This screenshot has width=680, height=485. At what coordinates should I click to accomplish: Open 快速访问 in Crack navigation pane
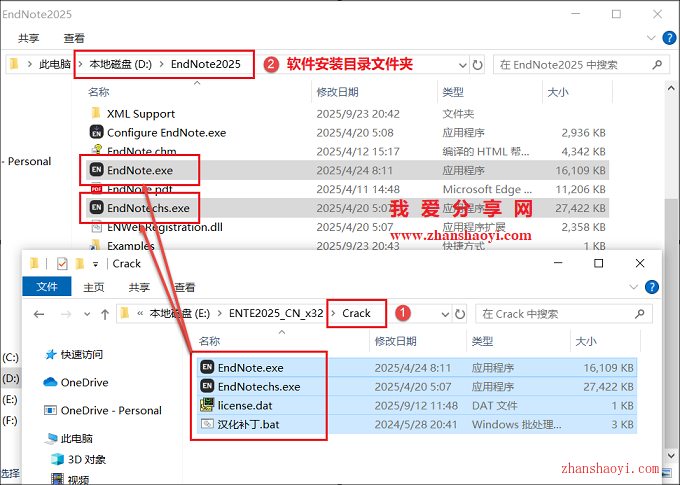(x=74, y=354)
